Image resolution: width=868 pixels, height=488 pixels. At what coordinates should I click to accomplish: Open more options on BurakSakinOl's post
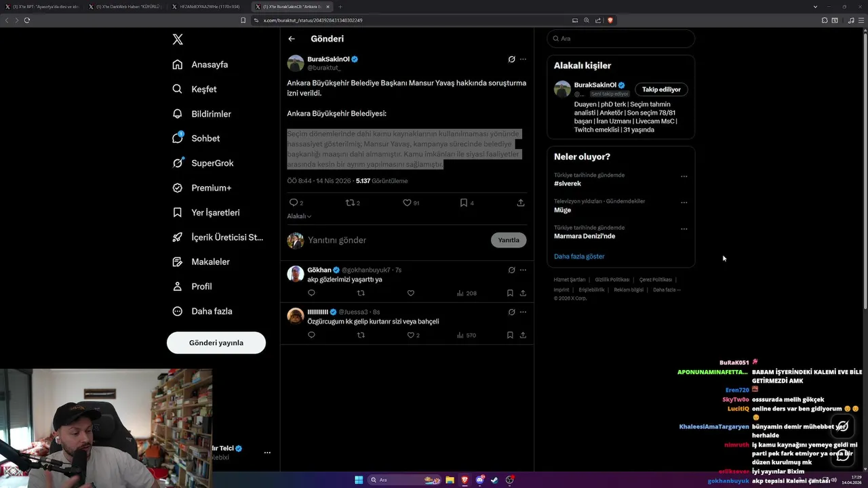(523, 59)
